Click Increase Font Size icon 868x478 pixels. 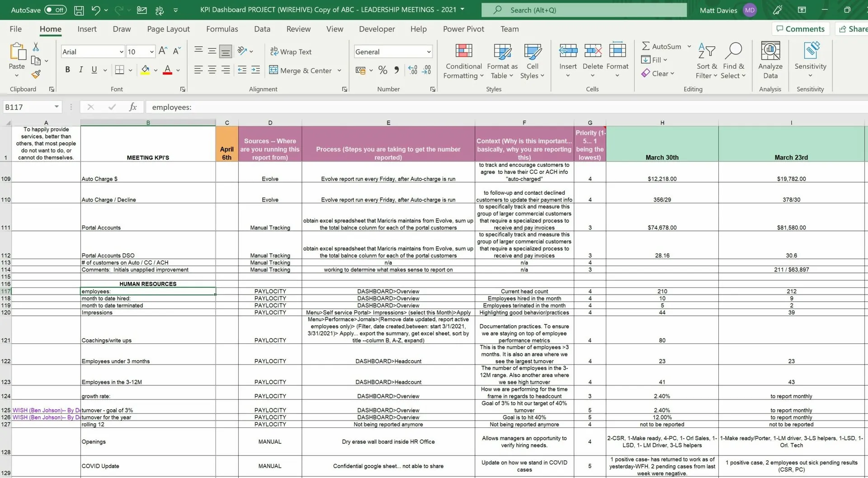(x=163, y=51)
